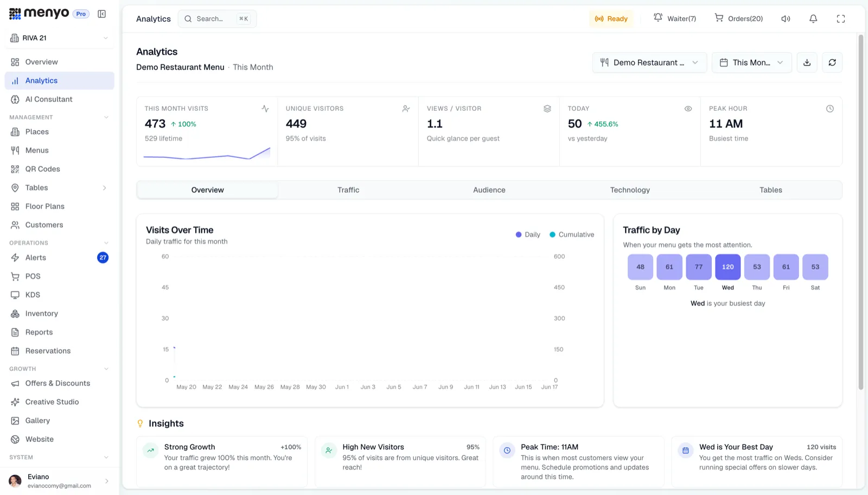Open the Menus page
The width and height of the screenshot is (868, 495).
pyautogui.click(x=60, y=150)
